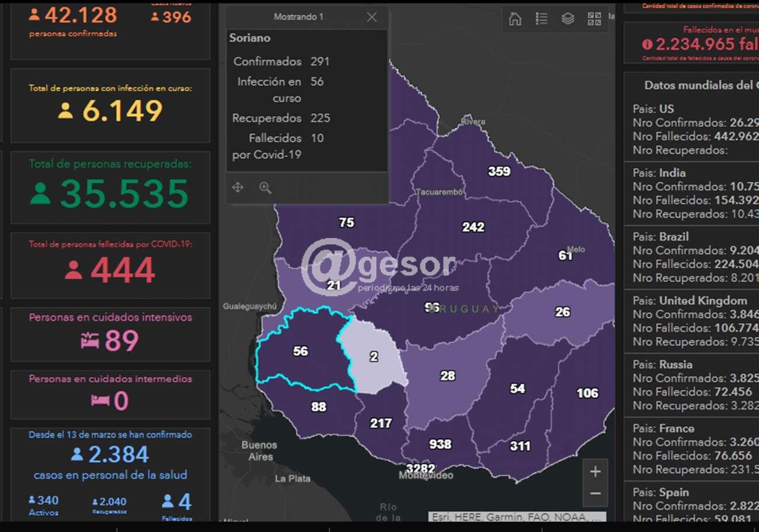Select the light region labeled 2

[374, 356]
